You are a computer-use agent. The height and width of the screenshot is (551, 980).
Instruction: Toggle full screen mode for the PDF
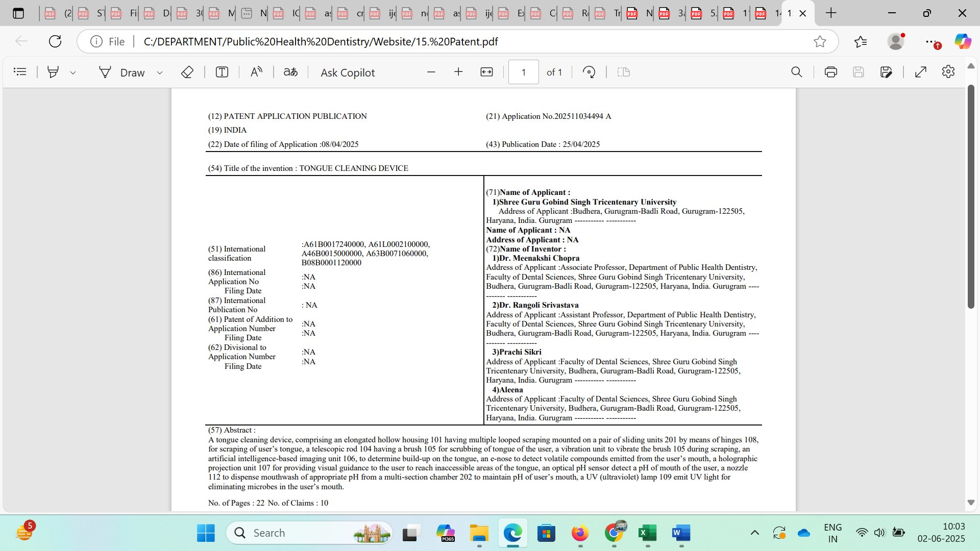[921, 72]
